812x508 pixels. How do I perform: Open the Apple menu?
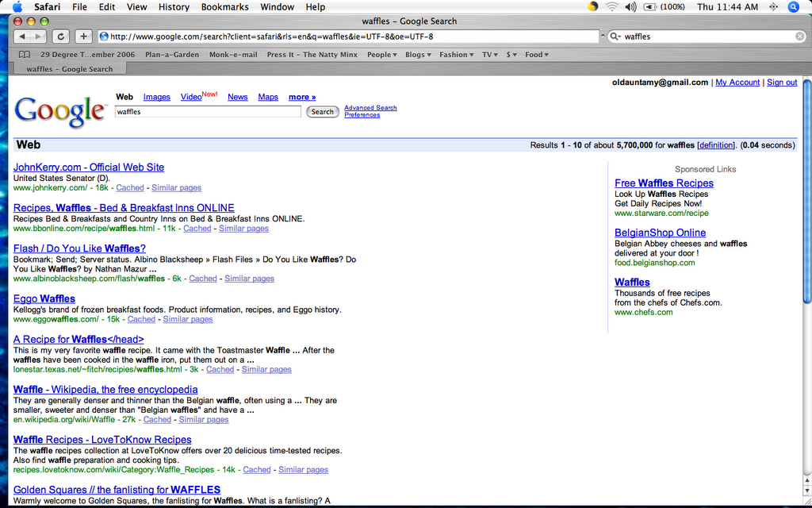pyautogui.click(x=17, y=6)
